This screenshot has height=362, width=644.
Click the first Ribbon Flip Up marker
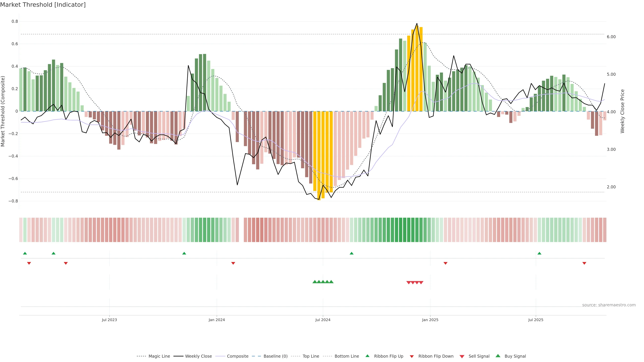pyautogui.click(x=25, y=253)
